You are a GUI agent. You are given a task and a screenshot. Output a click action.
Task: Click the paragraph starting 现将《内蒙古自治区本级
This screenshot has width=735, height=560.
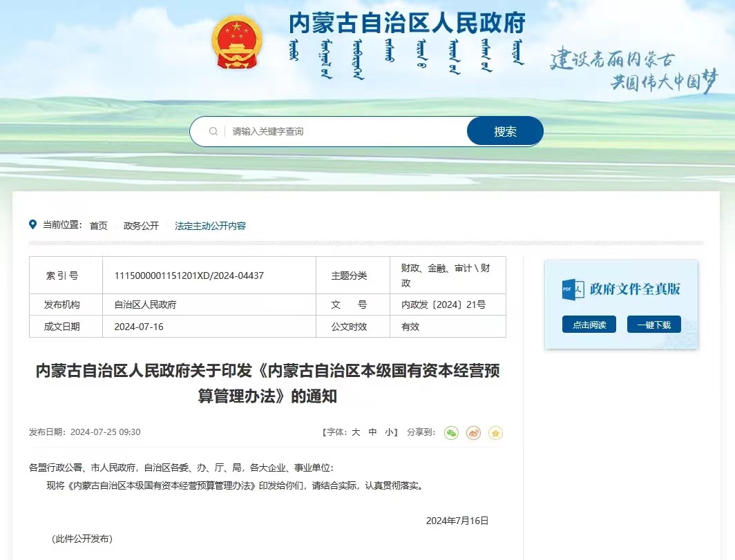(236, 485)
